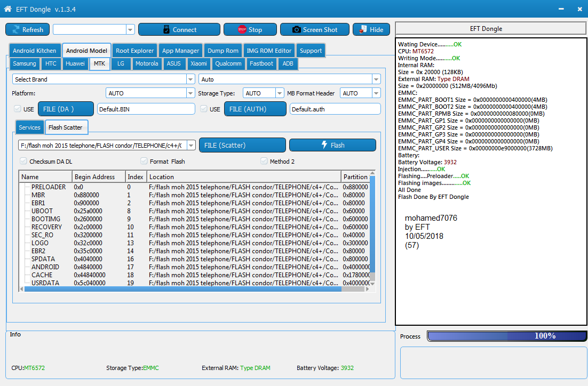Open the App Manager tab
The width and height of the screenshot is (588, 386).
coord(181,51)
